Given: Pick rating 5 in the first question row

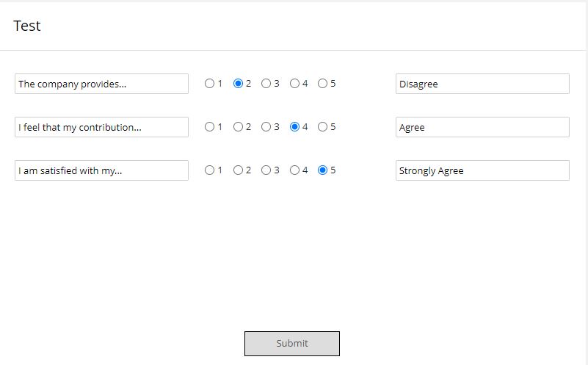Looking at the screenshot, I should pyautogui.click(x=322, y=84).
